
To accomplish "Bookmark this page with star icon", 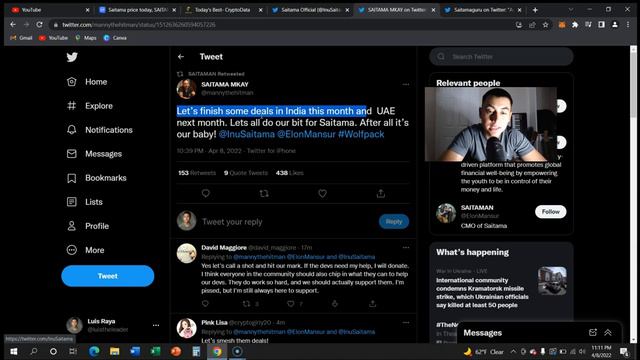I will (x=545, y=25).
